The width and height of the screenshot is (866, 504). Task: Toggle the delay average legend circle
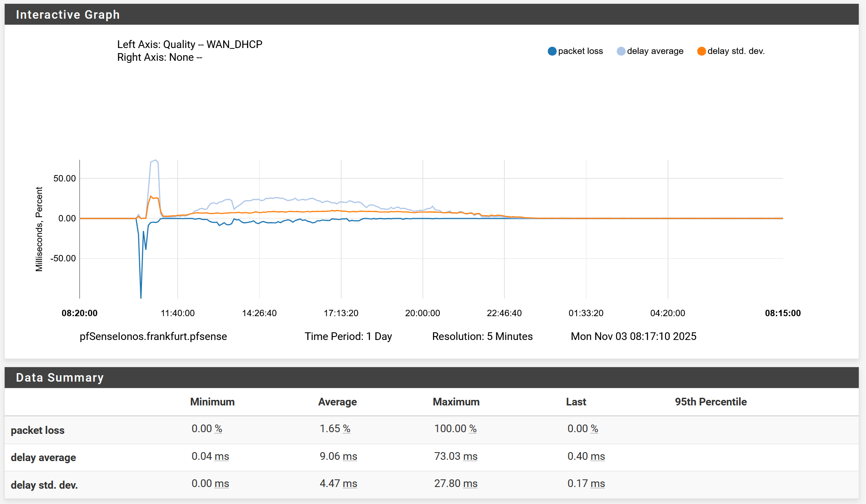621,51
